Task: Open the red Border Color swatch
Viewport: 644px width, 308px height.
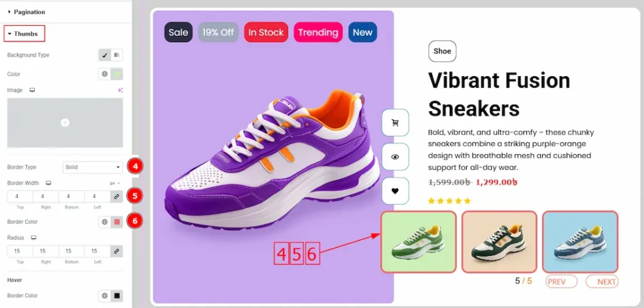Action: [x=117, y=222]
